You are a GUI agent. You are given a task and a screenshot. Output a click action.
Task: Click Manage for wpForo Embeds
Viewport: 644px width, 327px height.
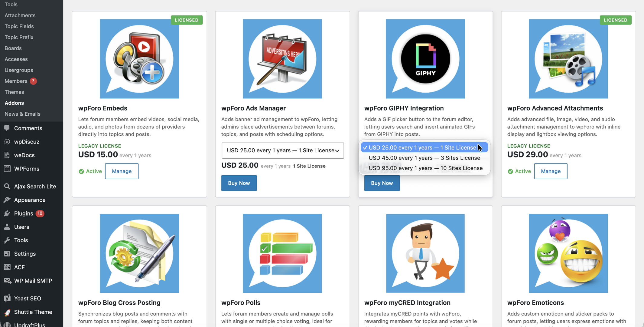122,171
